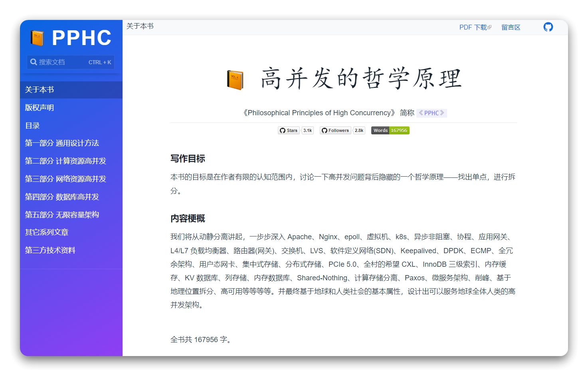Click the CTRL + K shortcut hint
Screen dimensions: 588x376
(100, 62)
